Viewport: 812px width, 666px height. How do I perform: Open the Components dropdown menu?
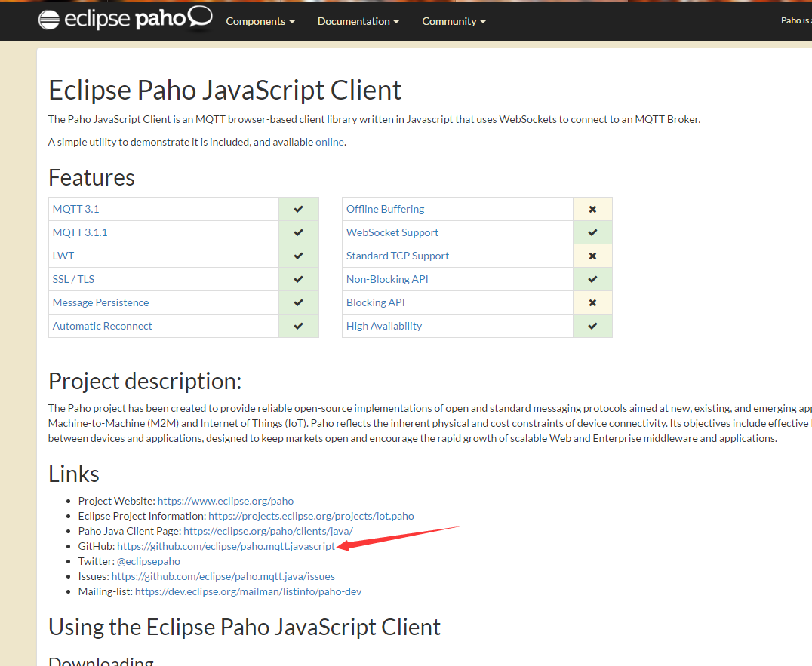(x=260, y=21)
